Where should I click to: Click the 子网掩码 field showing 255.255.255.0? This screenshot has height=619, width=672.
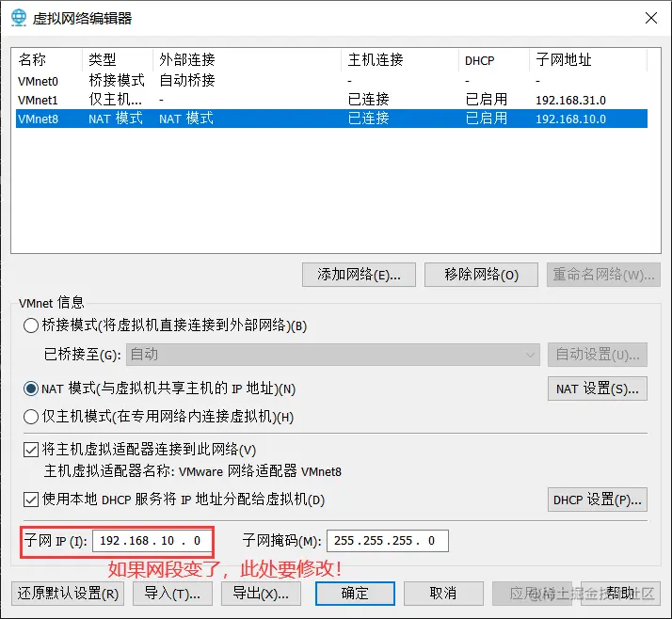[388, 541]
